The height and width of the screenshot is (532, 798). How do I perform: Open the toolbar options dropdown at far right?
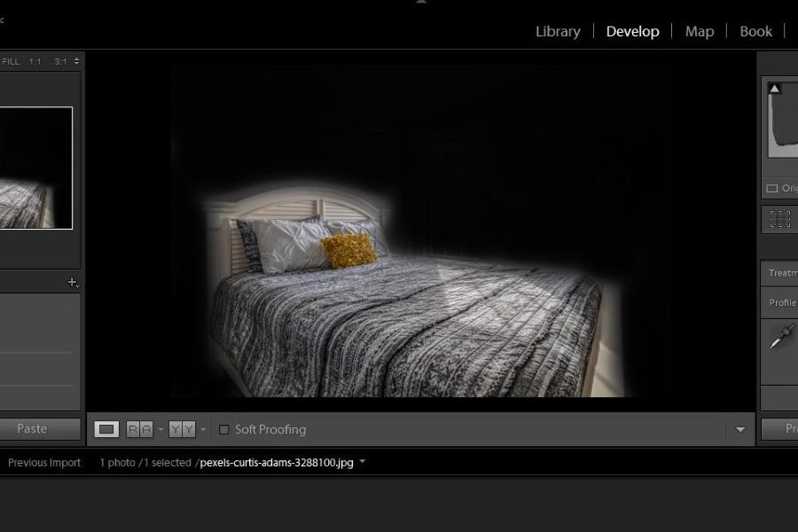pyautogui.click(x=741, y=429)
